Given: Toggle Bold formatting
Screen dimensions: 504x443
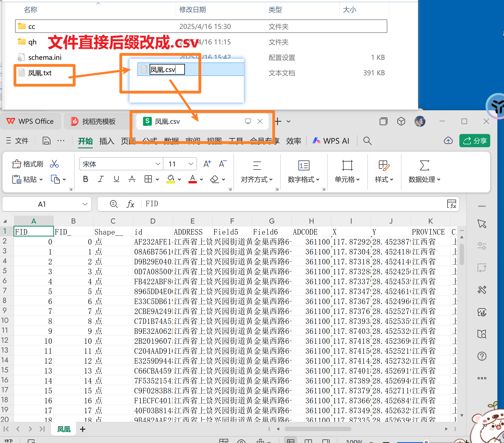Looking at the screenshot, I should (85, 179).
